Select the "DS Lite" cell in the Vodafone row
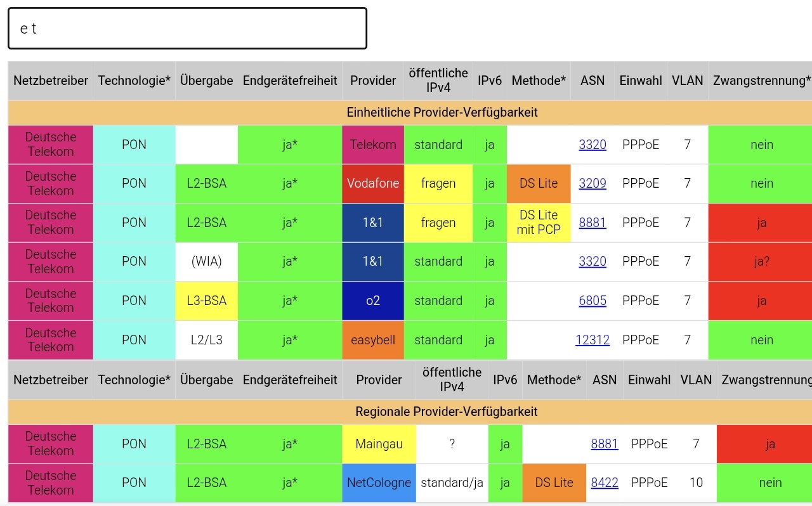812x506 pixels. (x=539, y=183)
